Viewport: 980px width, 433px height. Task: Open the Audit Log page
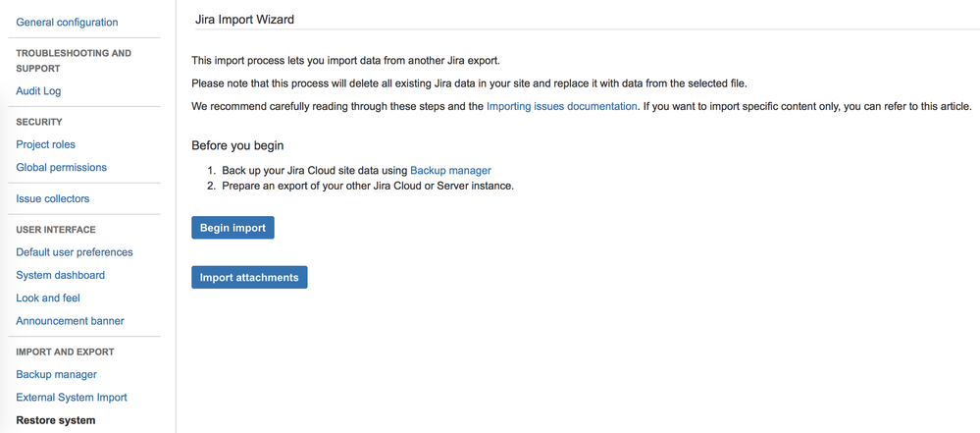coord(39,91)
